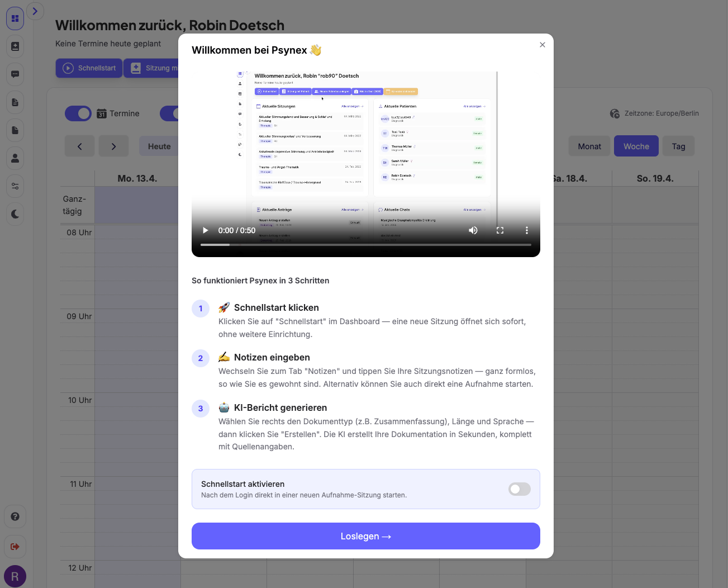The width and height of the screenshot is (728, 588).
Task: Click the chat bubble sidebar icon
Action: [x=15, y=74]
